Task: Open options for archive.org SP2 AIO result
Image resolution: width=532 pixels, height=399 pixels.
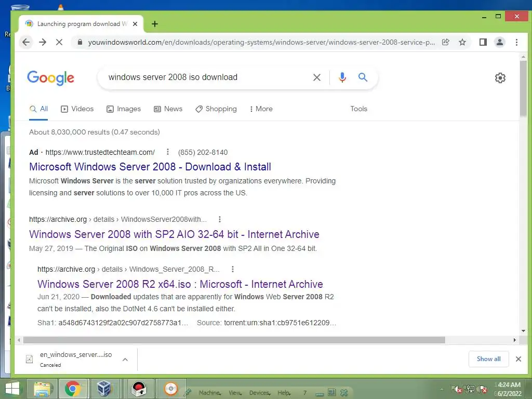Action: point(220,219)
